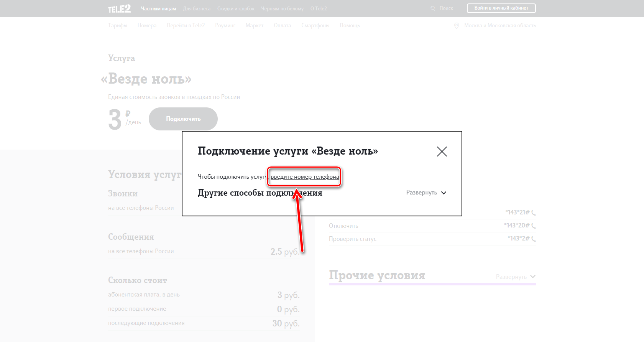Image resolution: width=644 pixels, height=346 pixels.
Task: Click the *143*21# USSD code
Action: click(x=517, y=213)
